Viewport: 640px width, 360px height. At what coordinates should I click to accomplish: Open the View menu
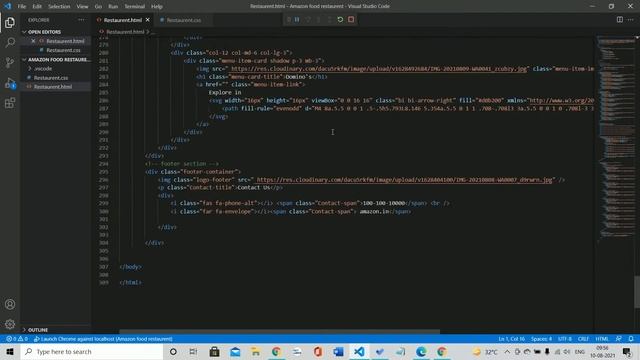pyautogui.click(x=82, y=7)
